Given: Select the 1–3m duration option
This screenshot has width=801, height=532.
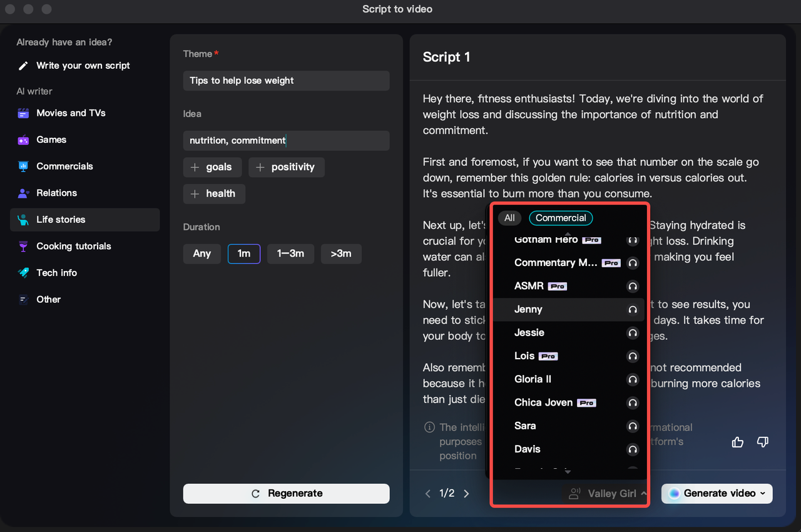Looking at the screenshot, I should tap(290, 253).
